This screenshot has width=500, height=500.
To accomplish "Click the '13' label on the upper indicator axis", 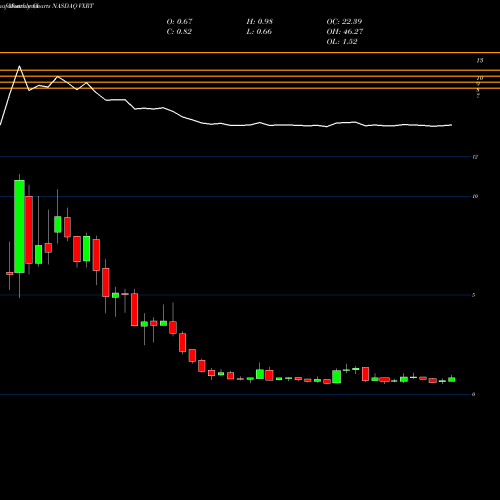I will click(x=480, y=61).
